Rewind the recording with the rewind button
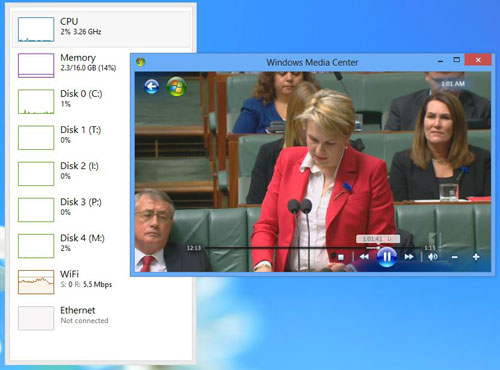500x370 pixels. [364, 257]
